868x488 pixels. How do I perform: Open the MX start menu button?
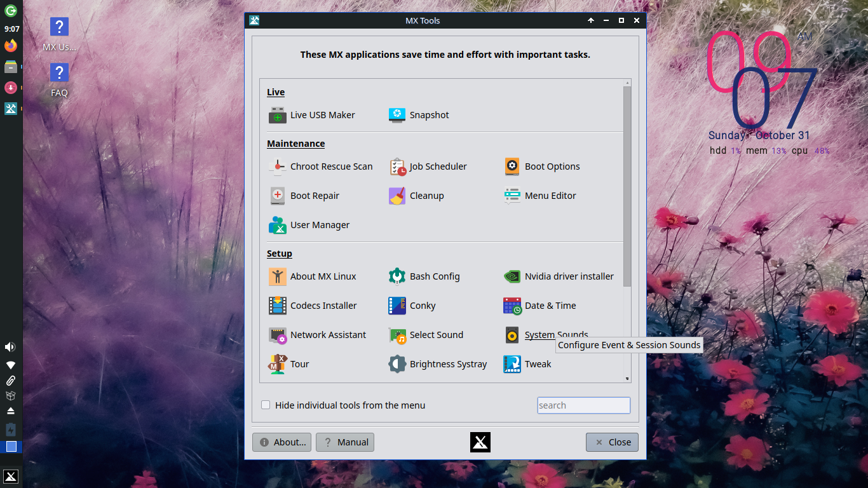pyautogui.click(x=11, y=477)
